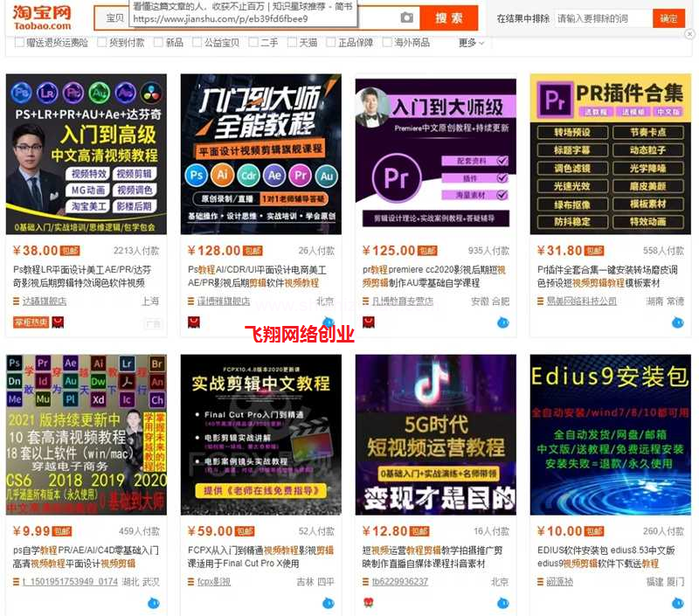
Task: Click the red badge icon under the ¥12.80 listing
Action: click(368, 603)
